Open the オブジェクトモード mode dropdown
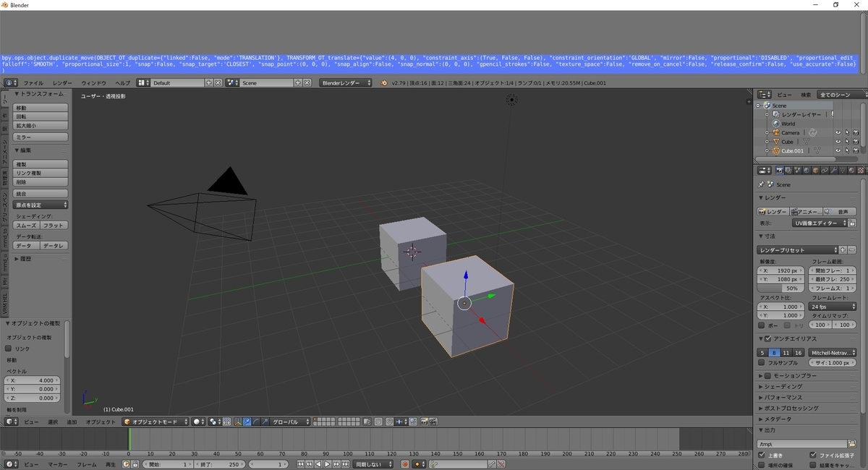The height and width of the screenshot is (470, 868). point(156,422)
